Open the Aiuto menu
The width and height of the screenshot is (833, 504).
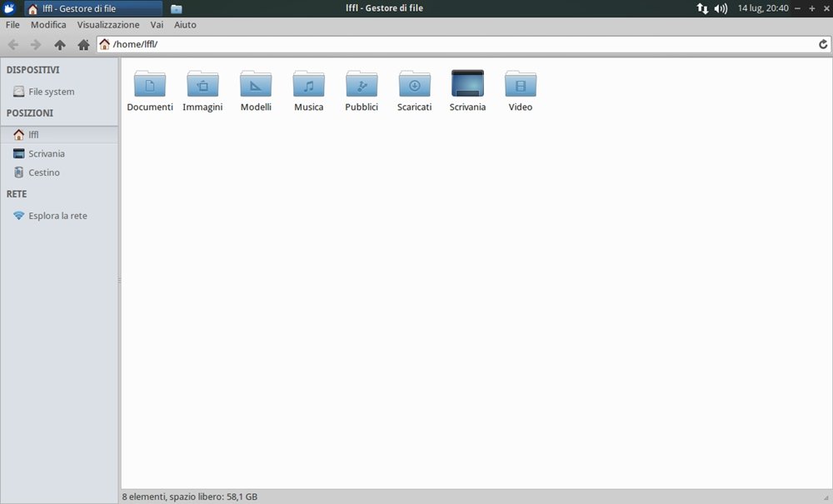[x=185, y=24]
